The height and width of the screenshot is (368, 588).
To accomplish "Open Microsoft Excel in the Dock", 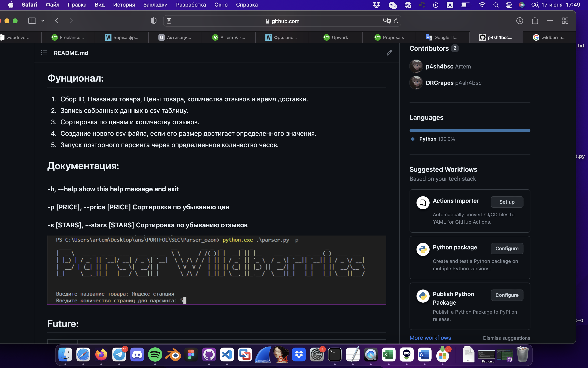I will point(389,354).
